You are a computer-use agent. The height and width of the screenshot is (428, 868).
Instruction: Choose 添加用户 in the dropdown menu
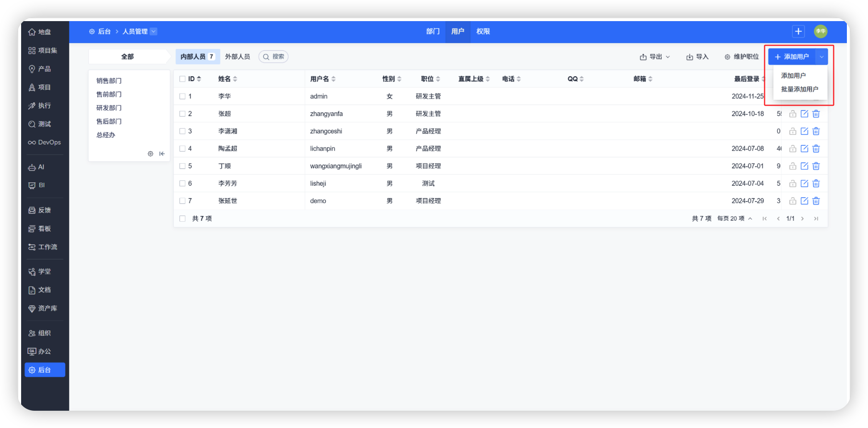794,76
